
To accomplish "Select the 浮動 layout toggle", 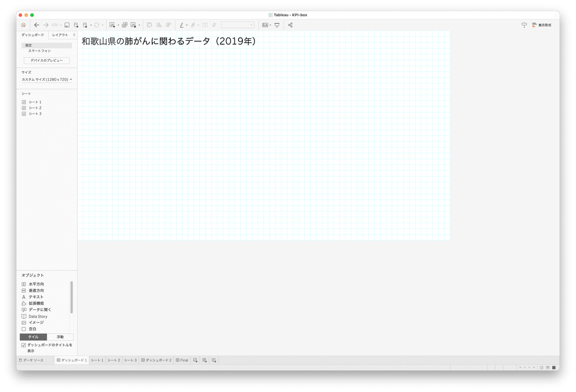I will point(60,337).
